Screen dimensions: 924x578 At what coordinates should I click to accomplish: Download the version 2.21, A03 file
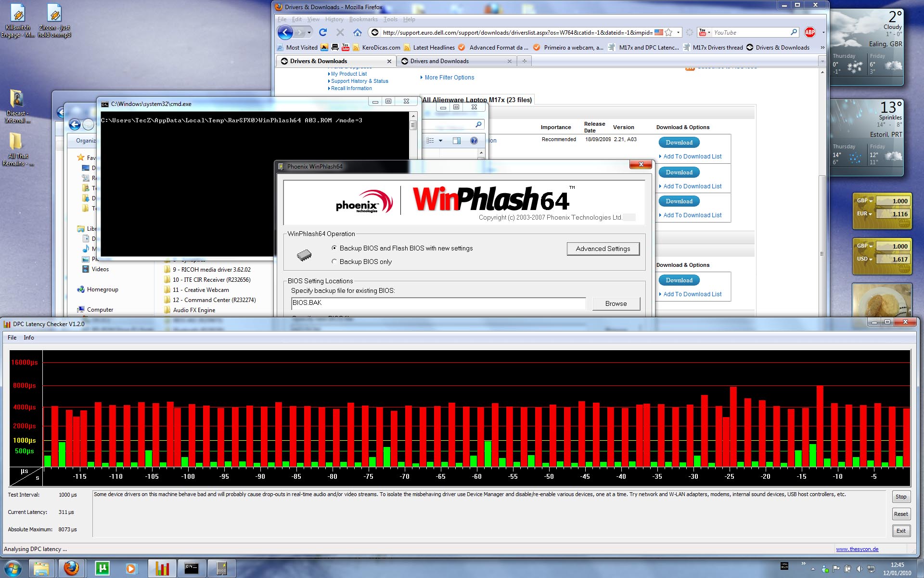click(x=679, y=143)
